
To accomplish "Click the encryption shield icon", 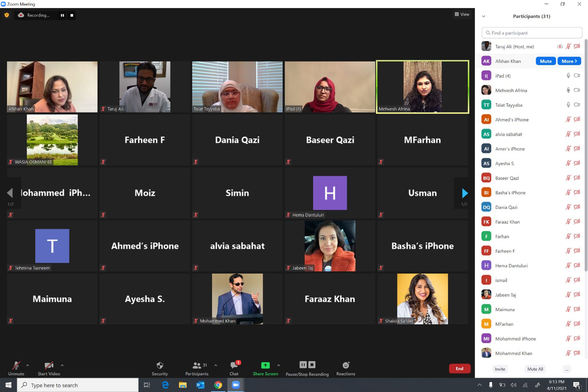I will (7, 15).
